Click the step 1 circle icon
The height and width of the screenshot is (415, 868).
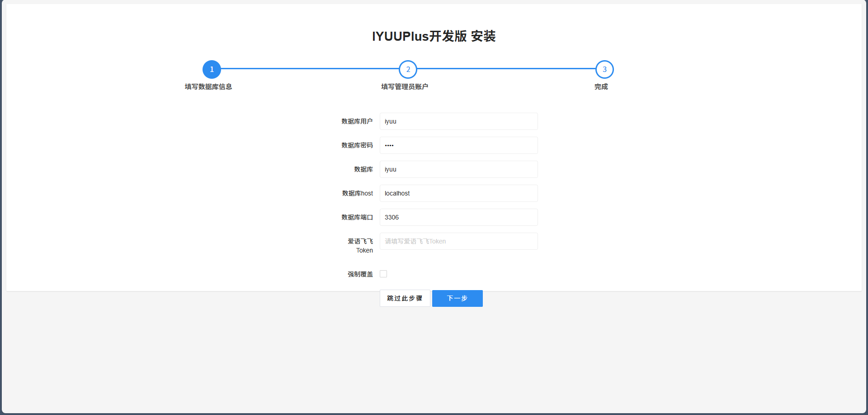(x=212, y=69)
